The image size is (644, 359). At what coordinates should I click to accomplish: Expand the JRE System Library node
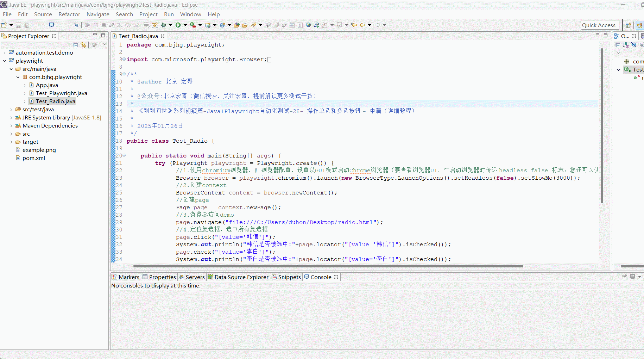tap(11, 118)
